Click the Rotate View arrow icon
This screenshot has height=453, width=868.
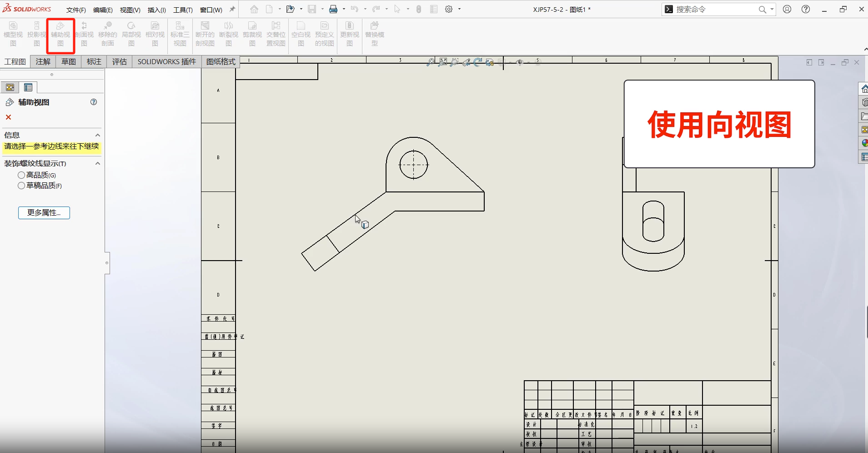pos(477,62)
